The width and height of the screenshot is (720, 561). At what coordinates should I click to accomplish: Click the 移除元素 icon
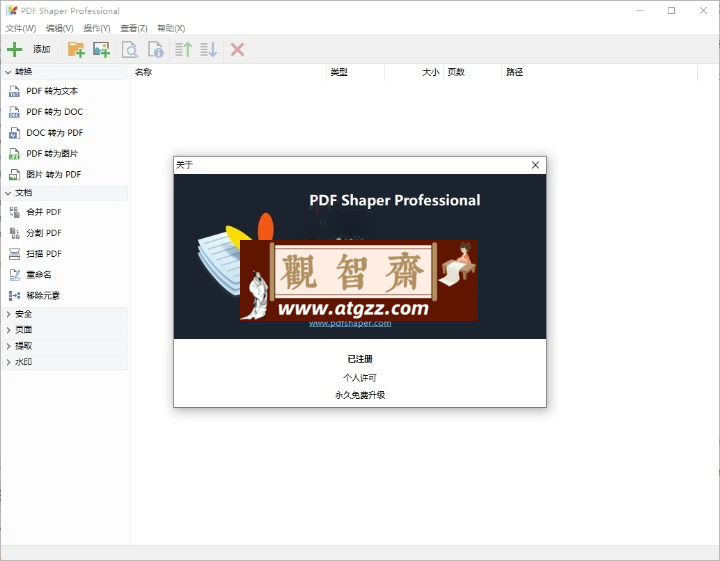14,296
